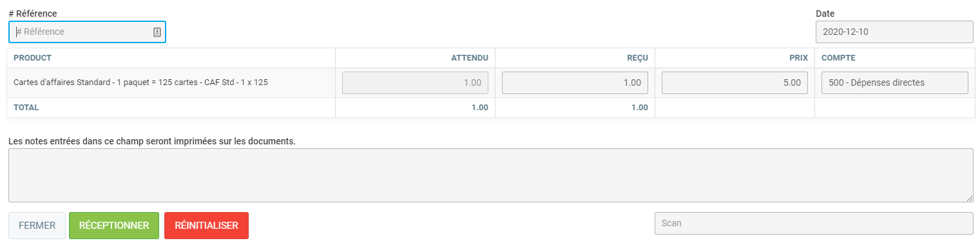Focus the Scan input field

814,223
